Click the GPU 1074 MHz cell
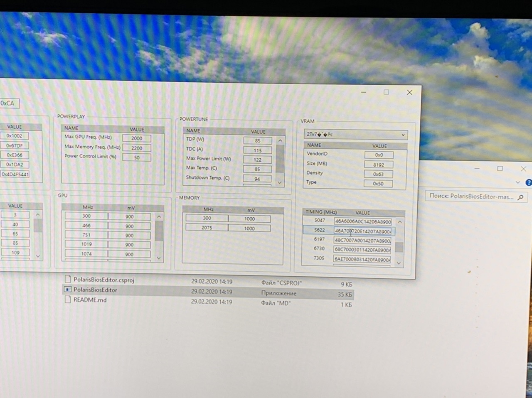This screenshot has height=398, width=532. pos(86,254)
